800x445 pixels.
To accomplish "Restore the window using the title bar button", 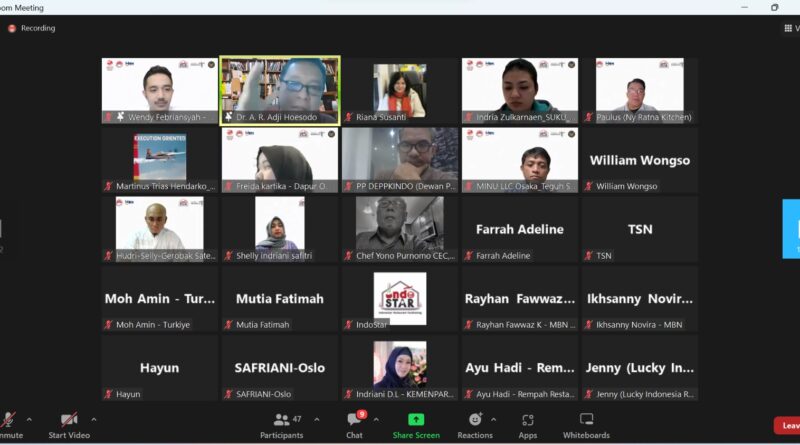I will (x=774, y=7).
